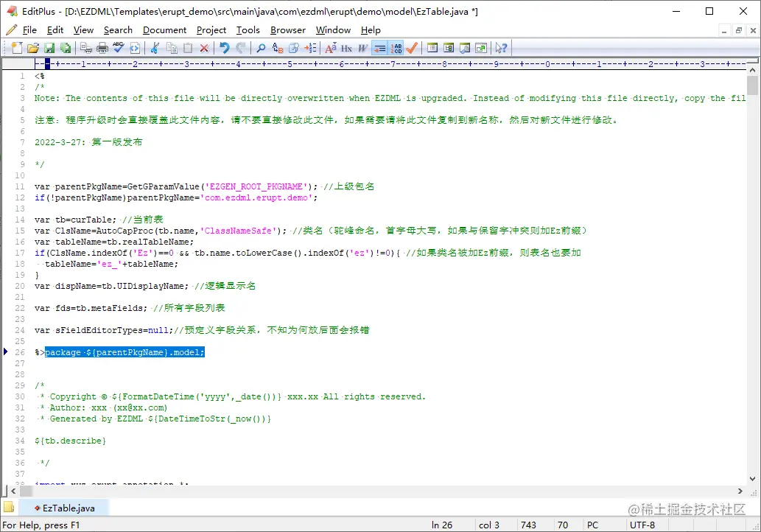Open the File menu
Viewport: 761px width, 532px height.
tap(29, 30)
